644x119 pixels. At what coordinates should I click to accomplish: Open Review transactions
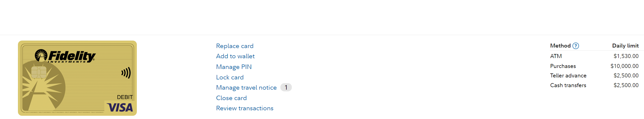[244, 108]
